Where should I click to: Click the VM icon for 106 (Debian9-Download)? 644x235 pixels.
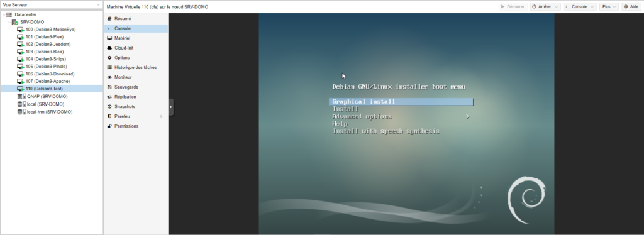20,74
